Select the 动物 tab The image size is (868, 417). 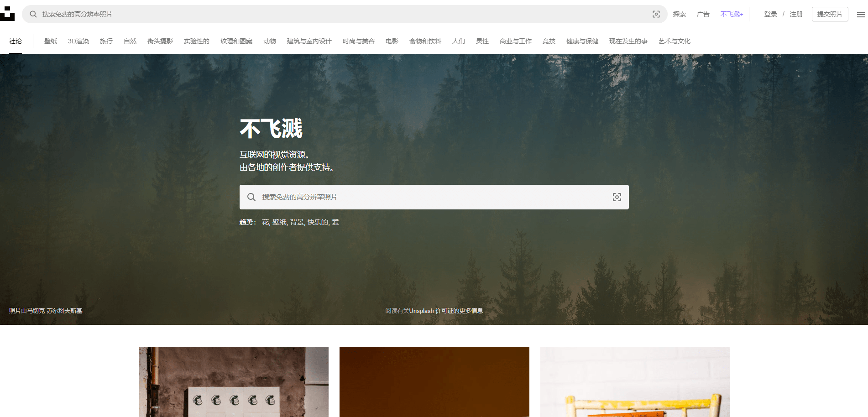click(270, 41)
